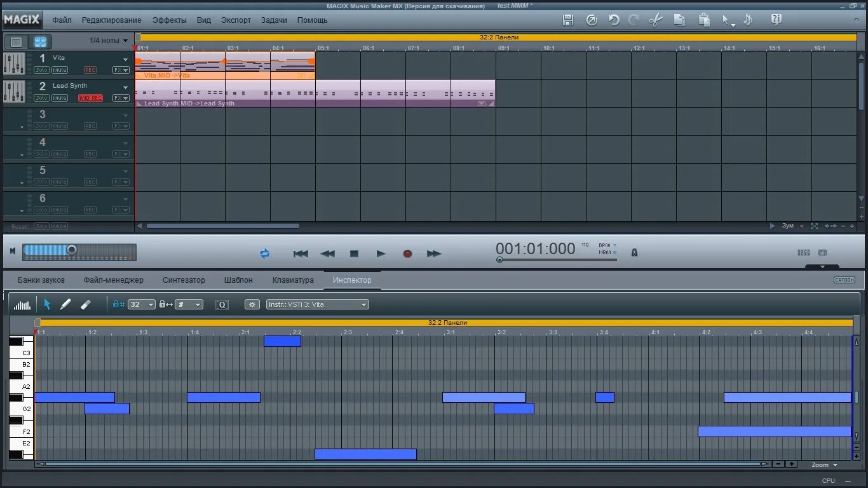Open the Файл menu
This screenshot has height=488, width=868.
(62, 20)
